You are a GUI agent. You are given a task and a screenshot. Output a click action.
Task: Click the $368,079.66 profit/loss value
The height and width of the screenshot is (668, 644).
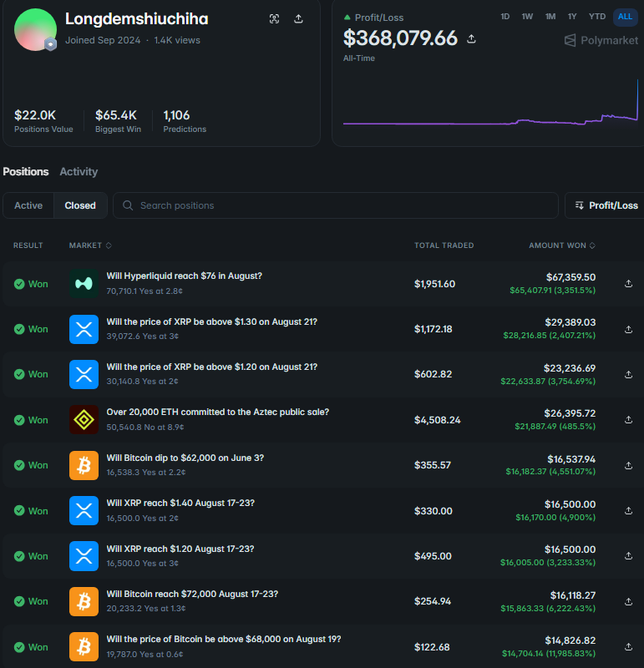click(400, 38)
